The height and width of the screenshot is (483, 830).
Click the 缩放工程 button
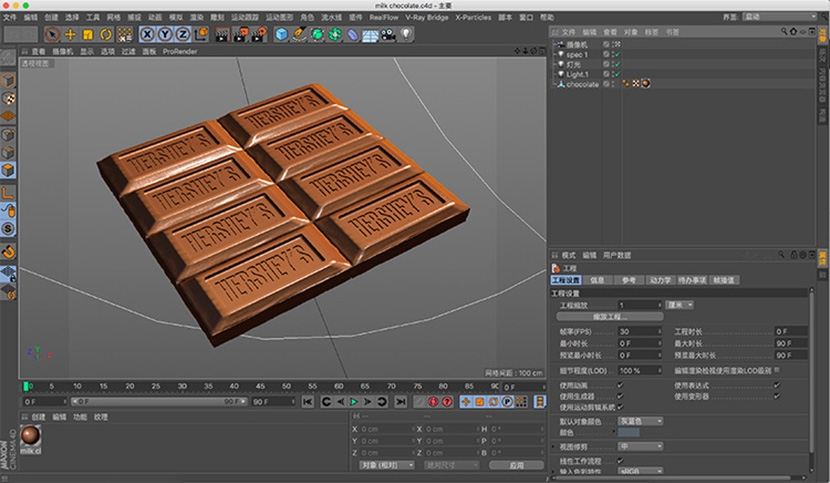point(610,317)
